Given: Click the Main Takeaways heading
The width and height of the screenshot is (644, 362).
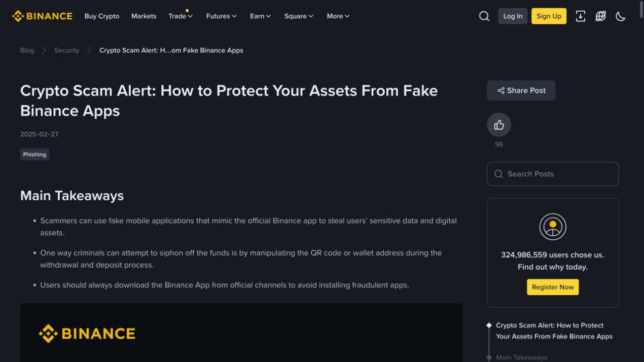Looking at the screenshot, I should coord(72,196).
